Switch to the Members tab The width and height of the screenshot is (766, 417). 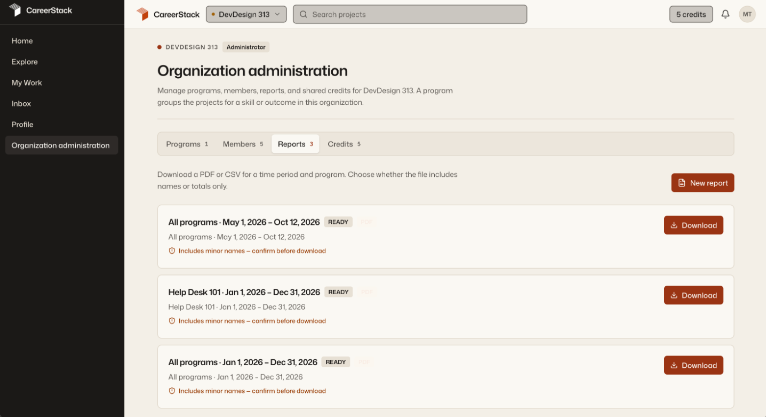point(243,144)
